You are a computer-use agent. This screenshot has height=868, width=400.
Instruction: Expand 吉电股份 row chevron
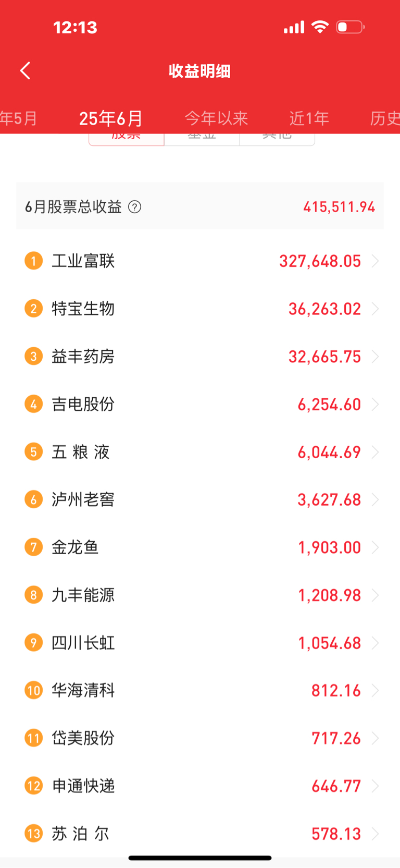coord(375,404)
